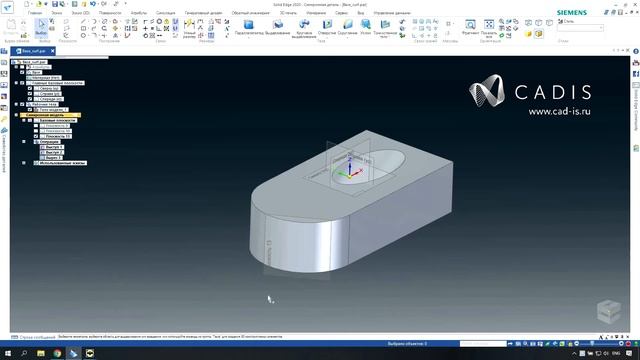Open the key icon pane on left sidebar
640x360 pixels.
pos(4,119)
